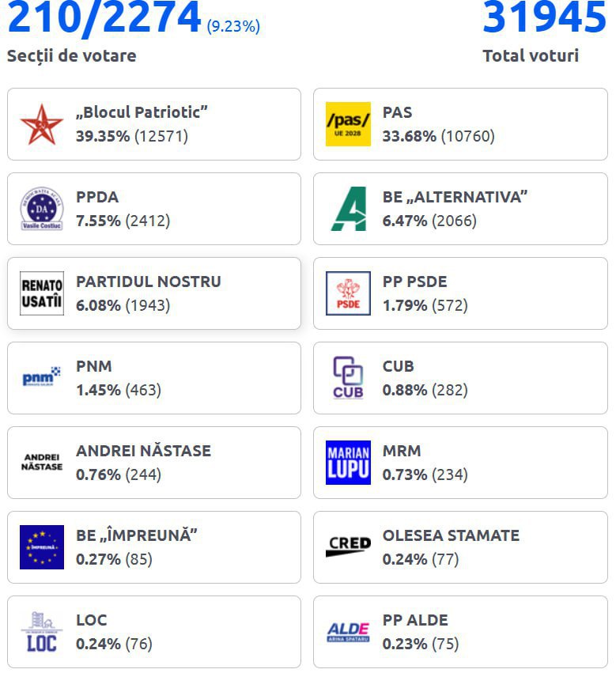Click the Renato Usatîi party logo

pos(41,293)
